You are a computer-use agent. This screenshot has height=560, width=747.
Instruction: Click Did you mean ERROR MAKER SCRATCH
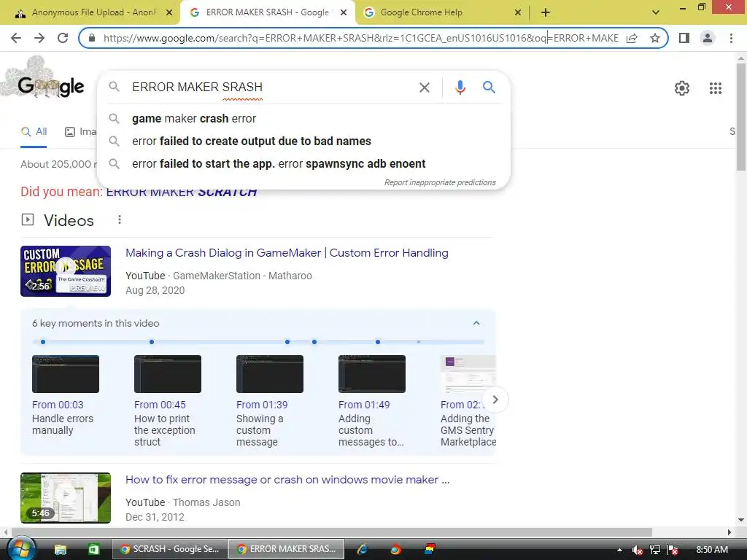click(182, 192)
